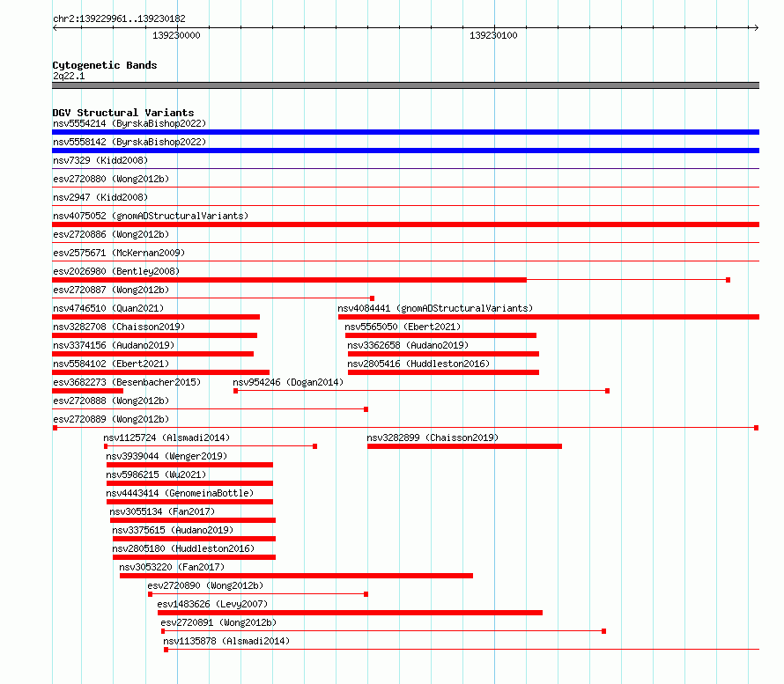Open esv2720890 (Wong2012b) variant

(x=205, y=585)
